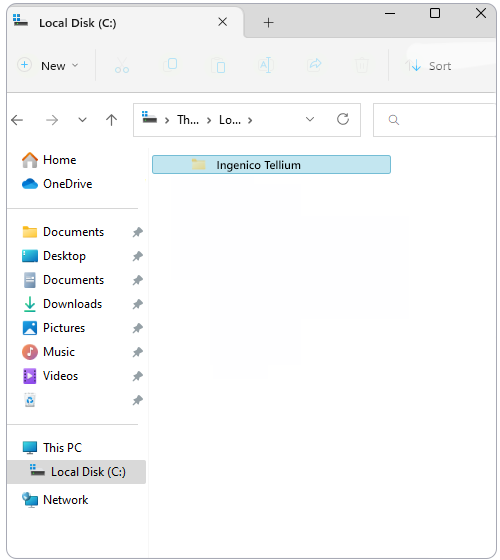Open Downloads in the sidebar
Screen dimensions: 500x560
click(72, 304)
